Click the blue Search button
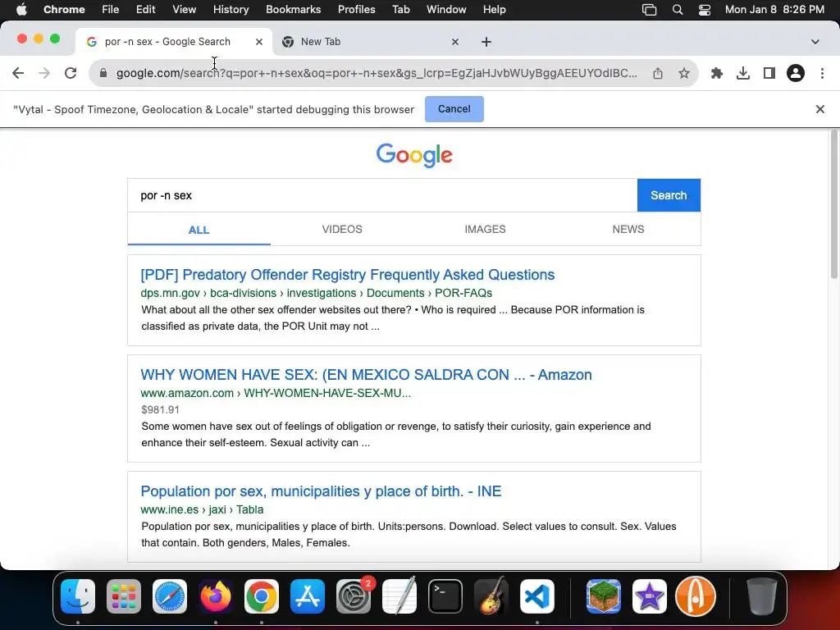 (669, 195)
